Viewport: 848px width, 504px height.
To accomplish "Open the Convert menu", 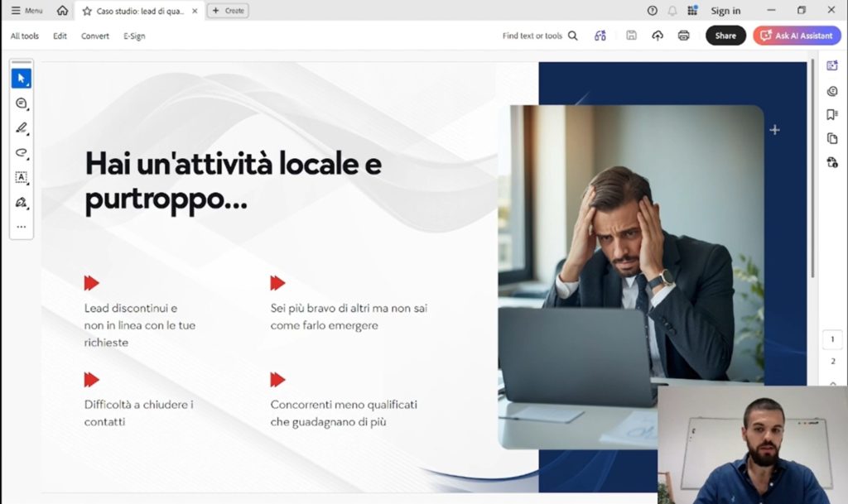I will point(95,36).
